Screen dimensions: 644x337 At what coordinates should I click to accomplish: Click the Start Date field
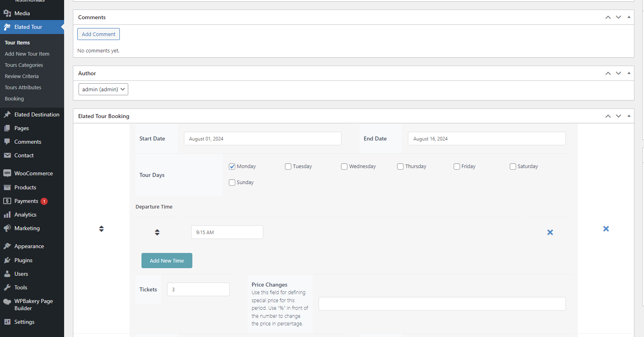pos(262,138)
